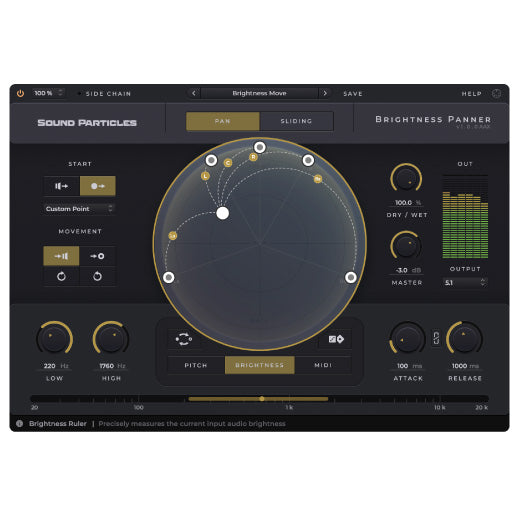Screen dimensions: 519x519
Task: Click the white custom start point
Action: point(223,213)
